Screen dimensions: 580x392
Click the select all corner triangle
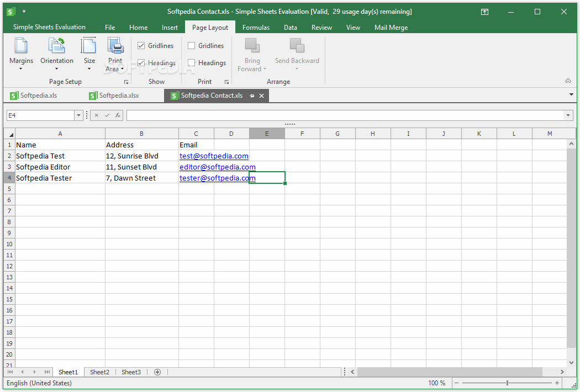pyautogui.click(x=10, y=135)
